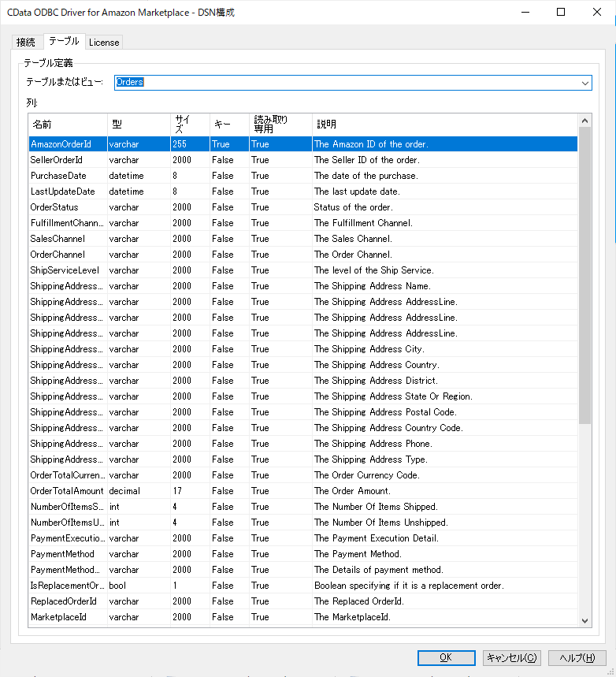Image resolution: width=616 pixels, height=677 pixels.
Task: Click the 読み取り専用 column header
Action: [280, 125]
